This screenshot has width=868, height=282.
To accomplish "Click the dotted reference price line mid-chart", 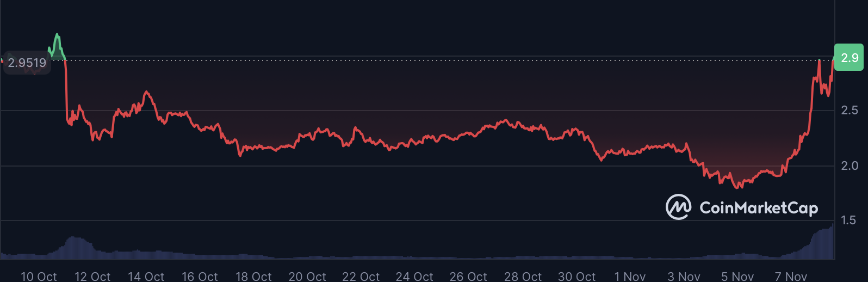I will pos(435,60).
